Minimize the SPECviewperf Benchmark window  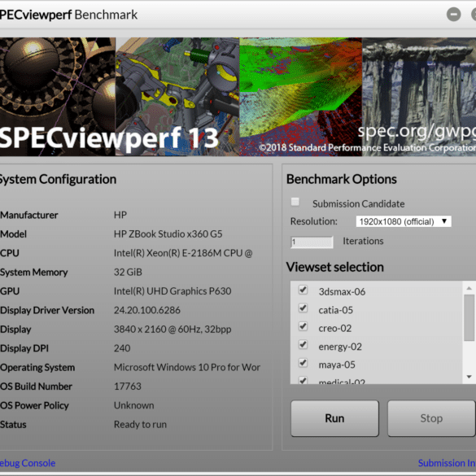pyautogui.click(x=453, y=15)
